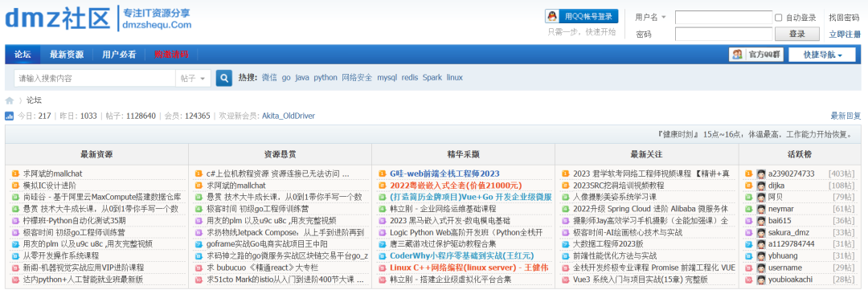This screenshot has width=868, height=294.
Task: Click rank icon beside 柠檬班-Python自动化测试35期
Action: pos(14,220)
